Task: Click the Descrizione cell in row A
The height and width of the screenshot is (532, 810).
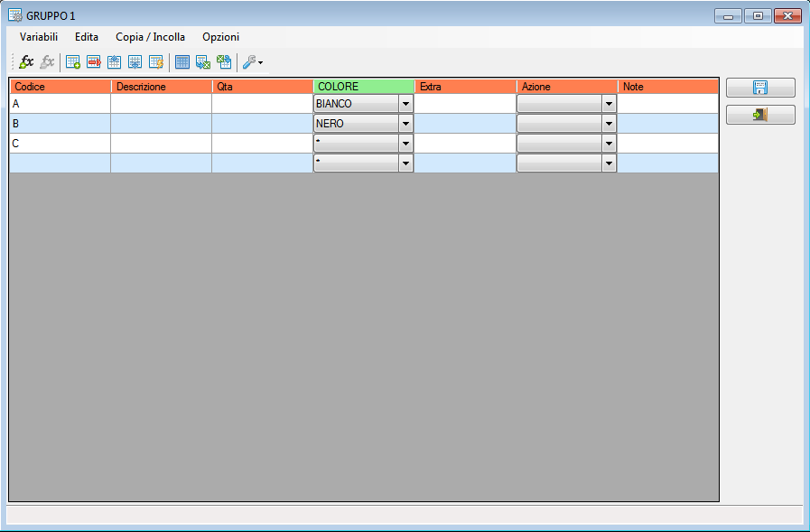Action: [x=162, y=104]
